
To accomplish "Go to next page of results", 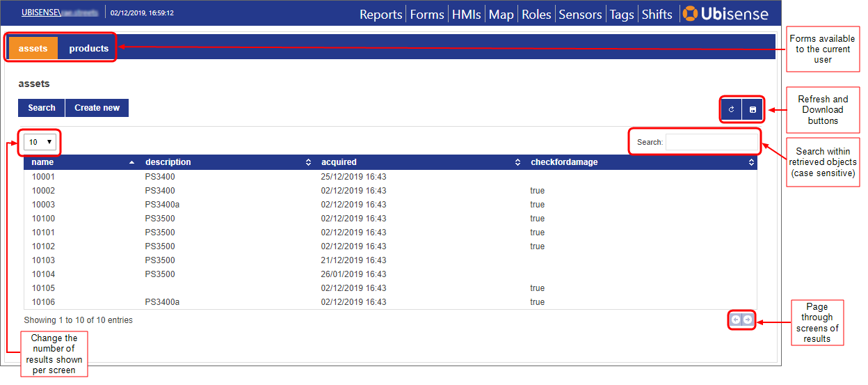I will coord(747,320).
